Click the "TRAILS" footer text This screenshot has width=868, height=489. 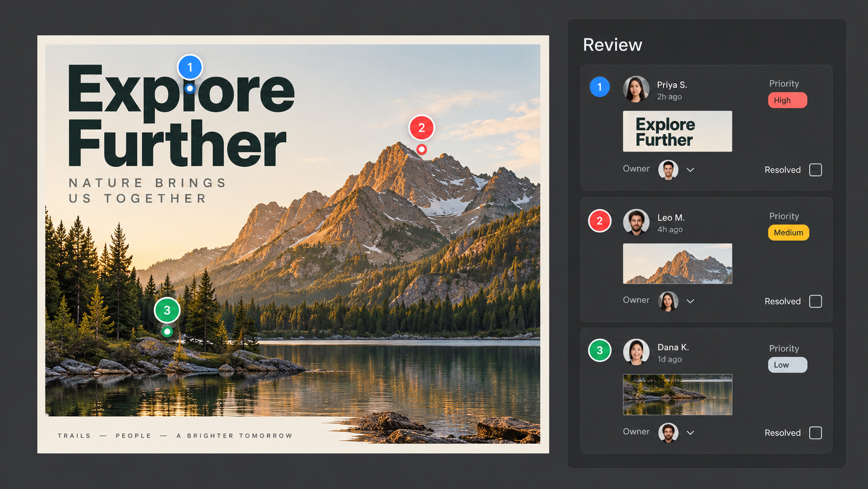point(74,436)
